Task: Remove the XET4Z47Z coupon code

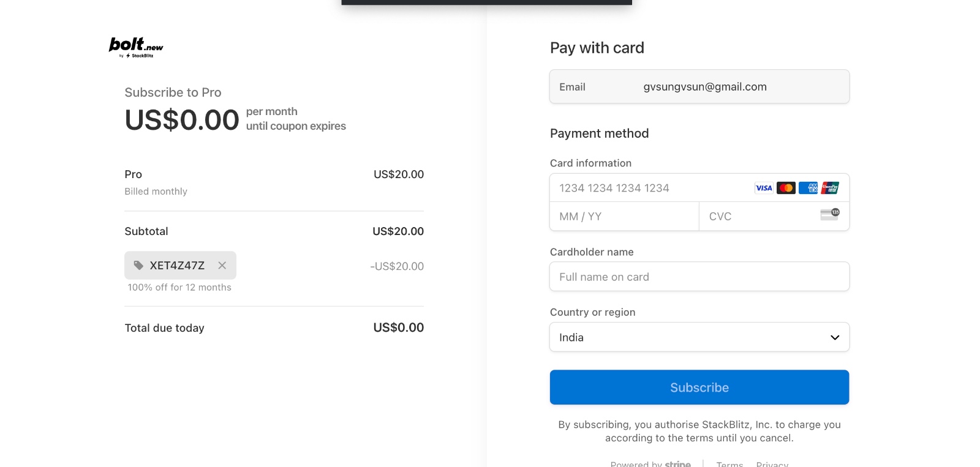Action: 222,266
